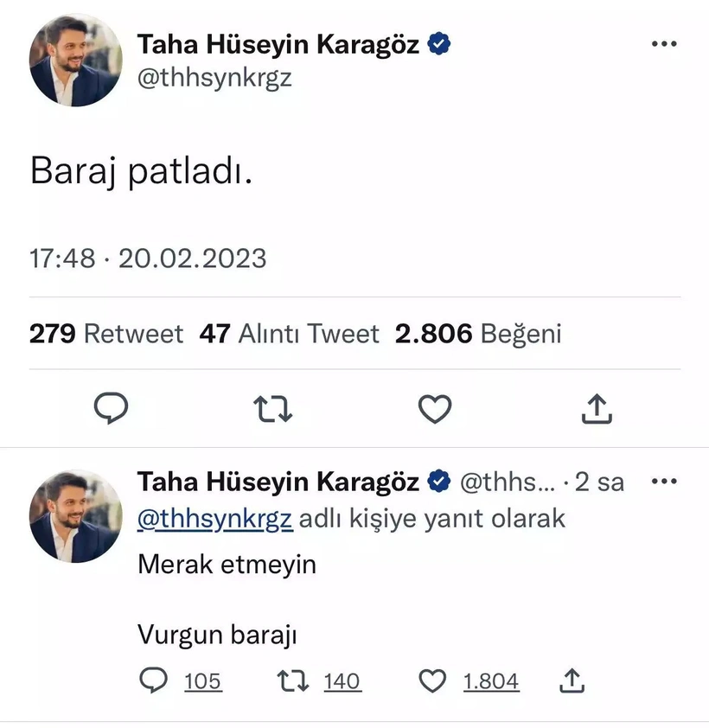Open the reply tweet's three-dot menu
Screen dimensions: 709x728
[663, 482]
